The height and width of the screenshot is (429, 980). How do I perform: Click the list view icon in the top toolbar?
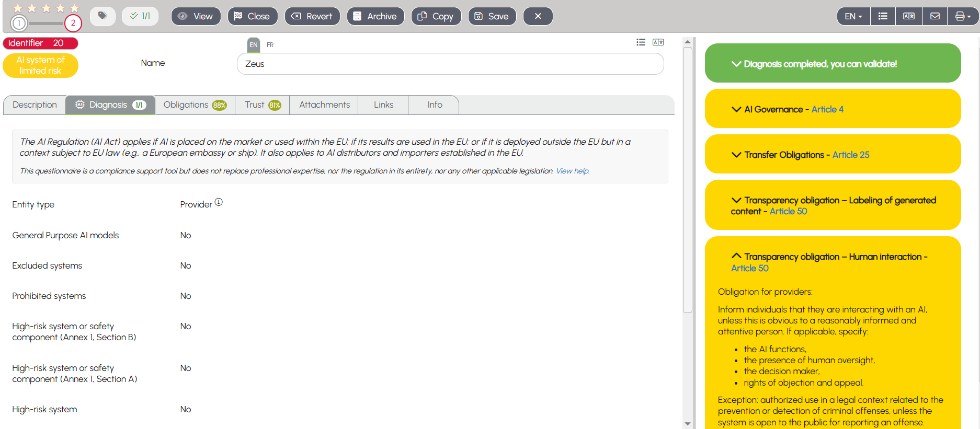click(883, 16)
